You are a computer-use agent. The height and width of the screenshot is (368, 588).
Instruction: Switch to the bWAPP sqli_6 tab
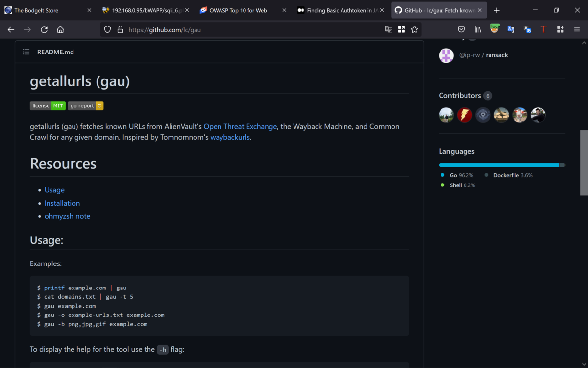[x=145, y=10]
